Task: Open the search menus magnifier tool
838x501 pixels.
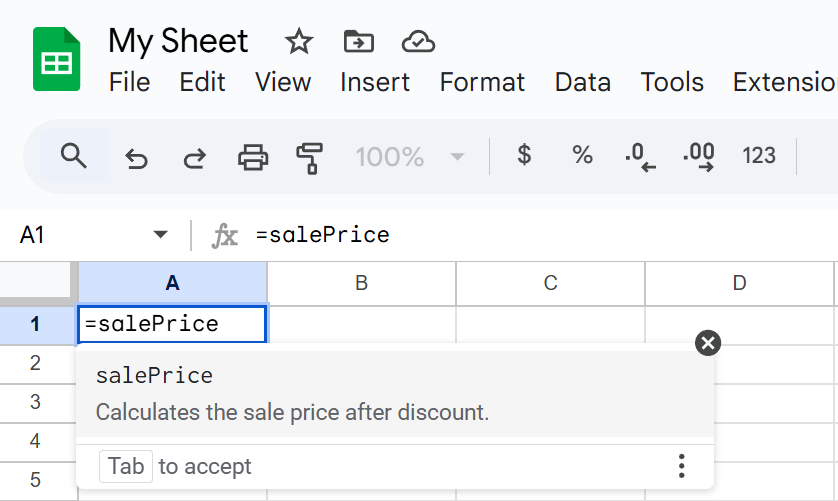Action: click(73, 156)
